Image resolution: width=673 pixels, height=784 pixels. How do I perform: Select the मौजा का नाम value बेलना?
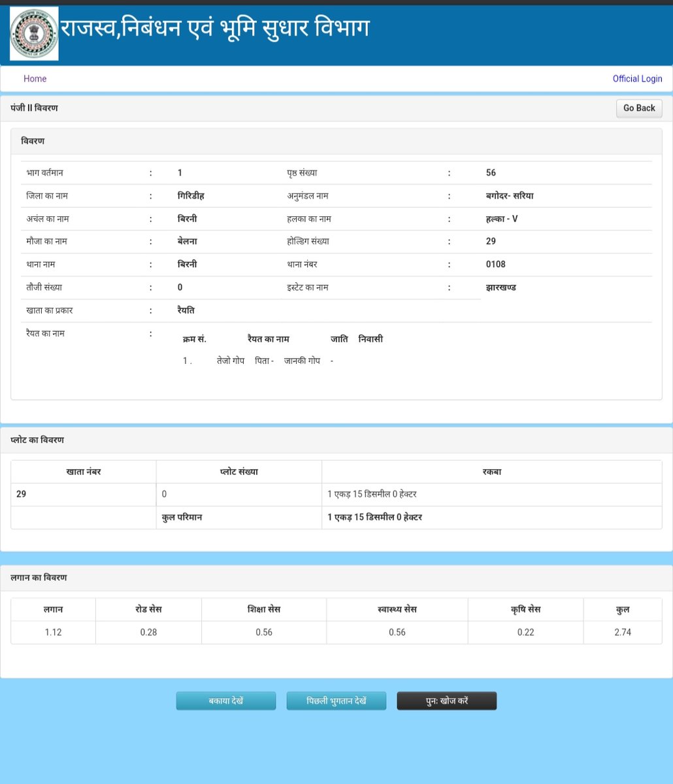click(x=187, y=242)
